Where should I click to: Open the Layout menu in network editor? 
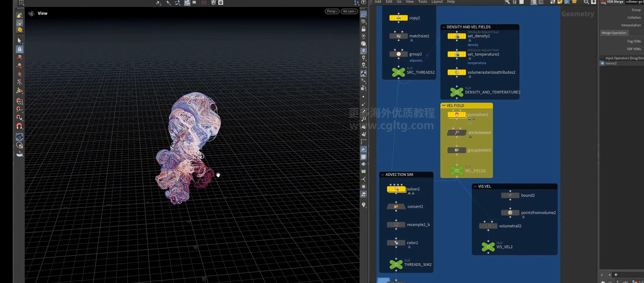[437, 2]
